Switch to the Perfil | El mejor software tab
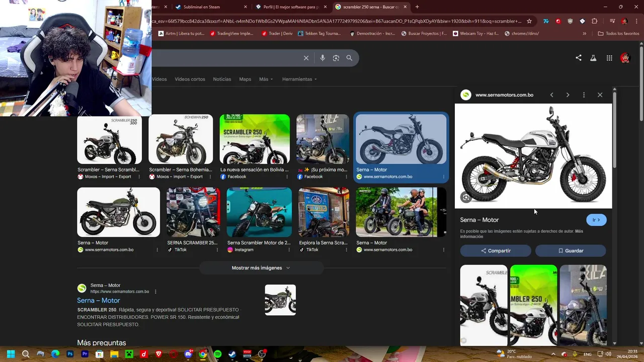The image size is (644, 362). [x=291, y=7]
